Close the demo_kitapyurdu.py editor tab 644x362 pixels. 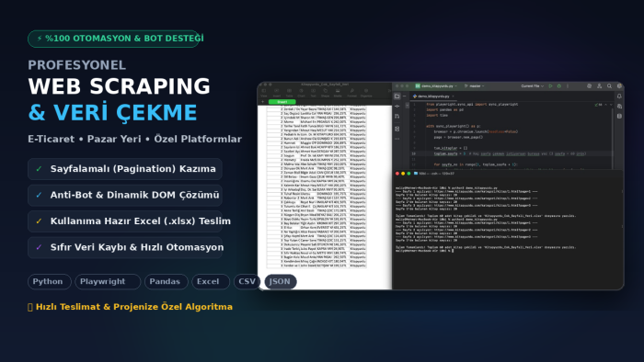click(x=453, y=96)
